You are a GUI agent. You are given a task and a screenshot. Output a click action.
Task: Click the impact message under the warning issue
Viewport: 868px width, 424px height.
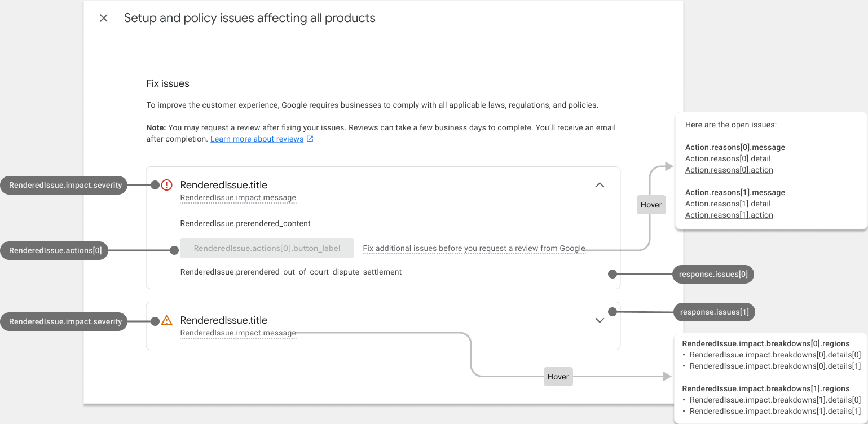coord(238,333)
